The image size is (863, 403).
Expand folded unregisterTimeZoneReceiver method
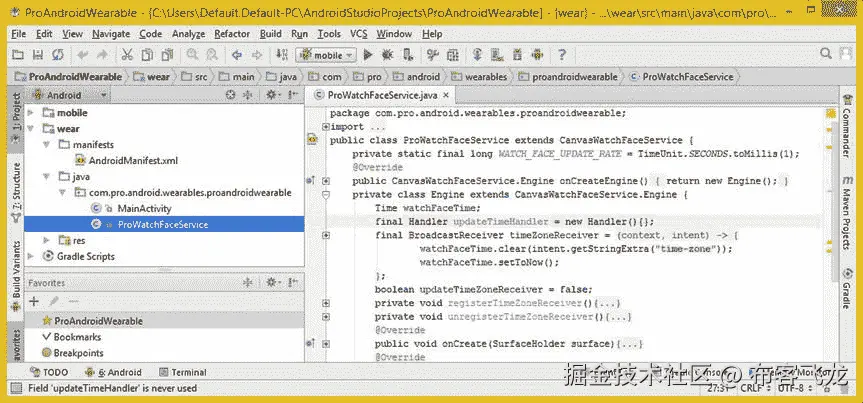(326, 317)
